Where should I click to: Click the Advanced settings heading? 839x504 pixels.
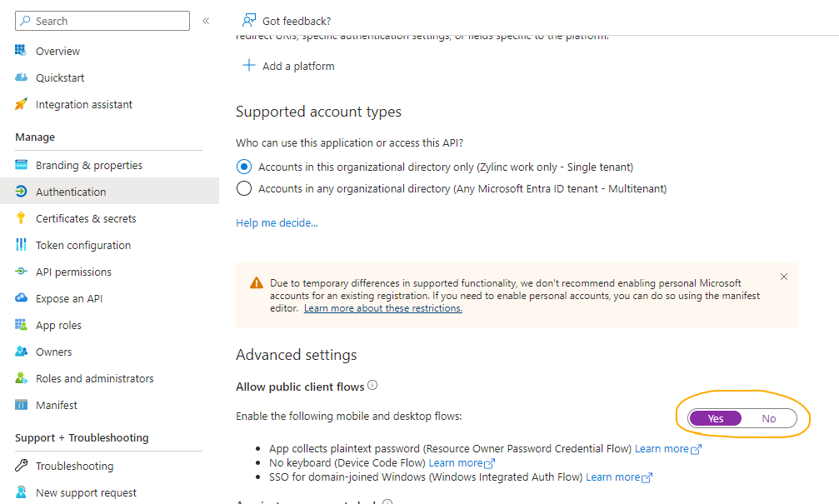click(297, 355)
